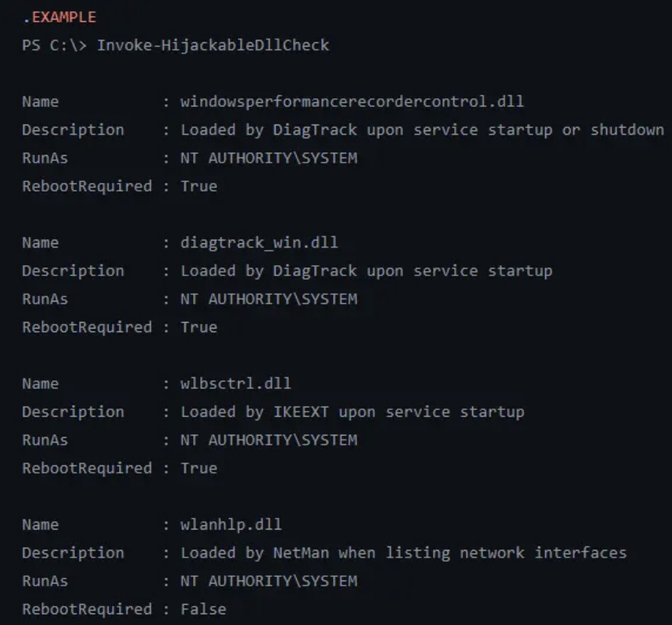Click RunAs value under windowsperformancerecordercontrol.dll entry
The height and width of the screenshot is (625, 672).
269,158
